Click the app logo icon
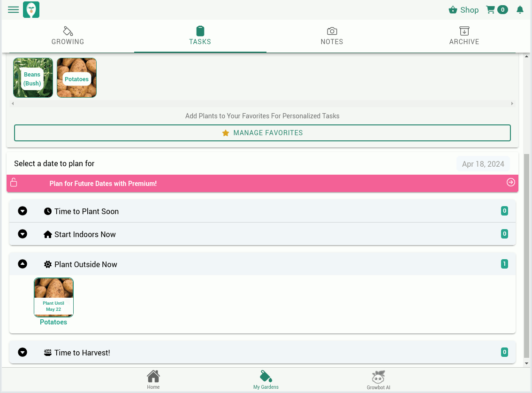 tap(31, 10)
